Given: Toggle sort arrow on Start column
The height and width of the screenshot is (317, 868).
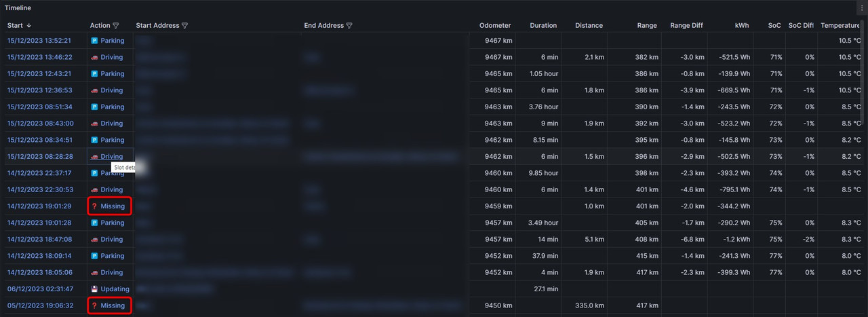Looking at the screenshot, I should [x=28, y=26].
